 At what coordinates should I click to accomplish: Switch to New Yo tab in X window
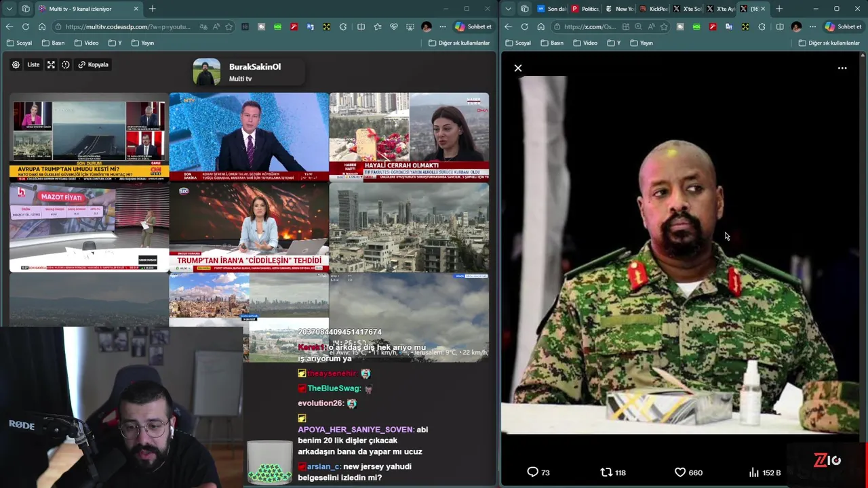(x=619, y=9)
